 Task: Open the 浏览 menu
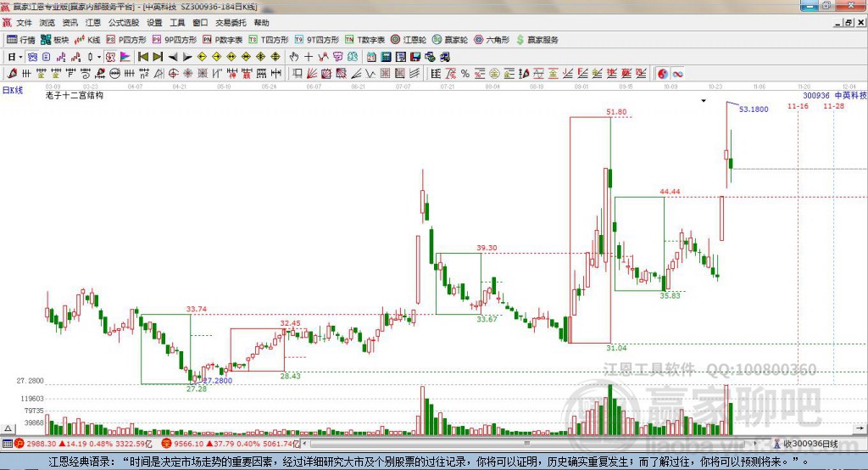47,23
